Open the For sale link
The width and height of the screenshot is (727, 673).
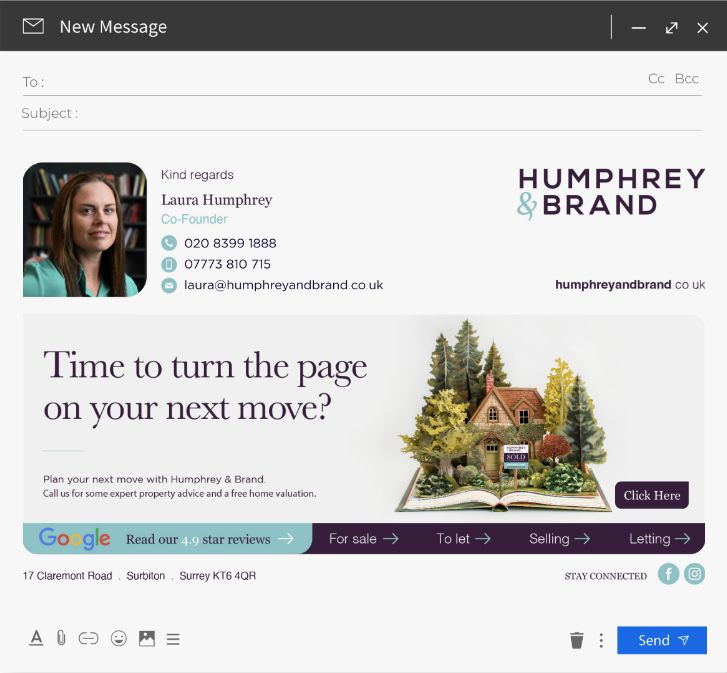click(x=363, y=539)
